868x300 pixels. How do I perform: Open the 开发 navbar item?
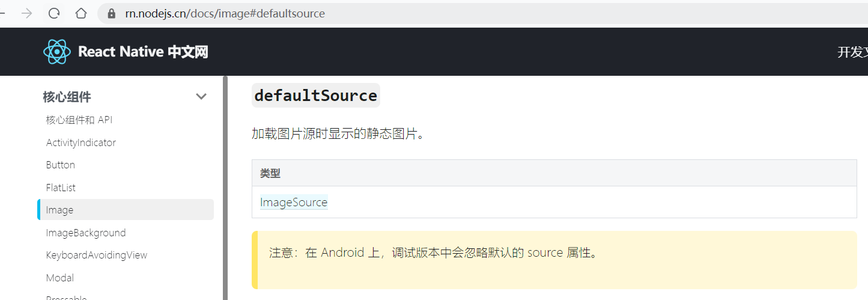[x=852, y=52]
